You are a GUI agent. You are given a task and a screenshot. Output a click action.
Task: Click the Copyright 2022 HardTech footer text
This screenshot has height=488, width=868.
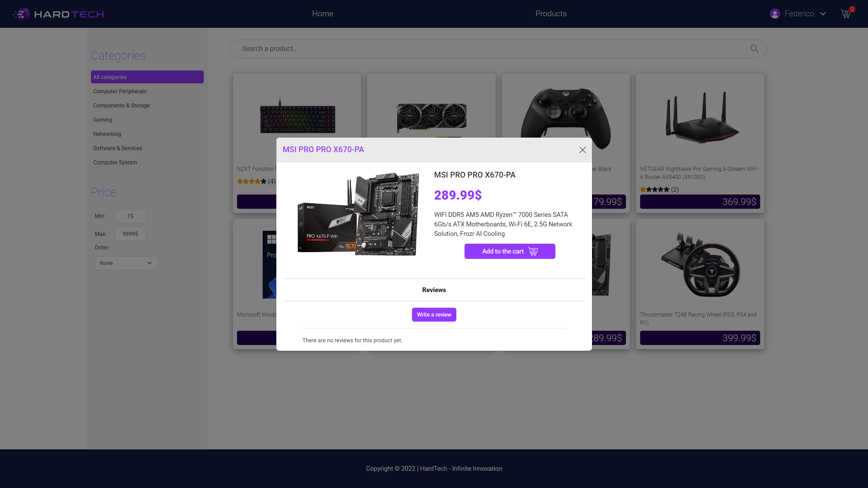[x=434, y=469]
